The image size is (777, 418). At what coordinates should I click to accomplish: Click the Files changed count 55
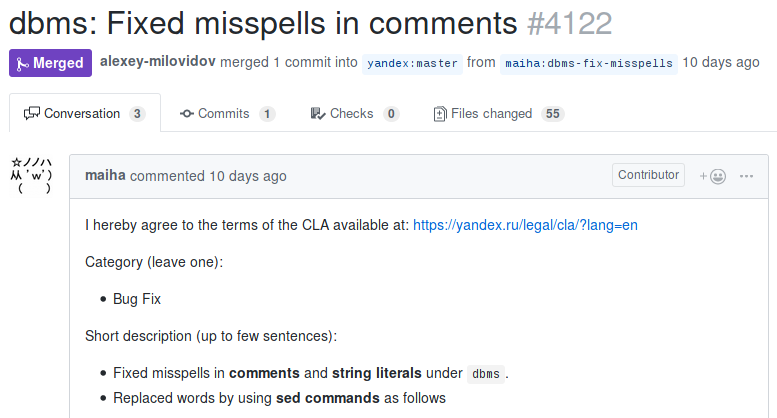click(x=552, y=114)
